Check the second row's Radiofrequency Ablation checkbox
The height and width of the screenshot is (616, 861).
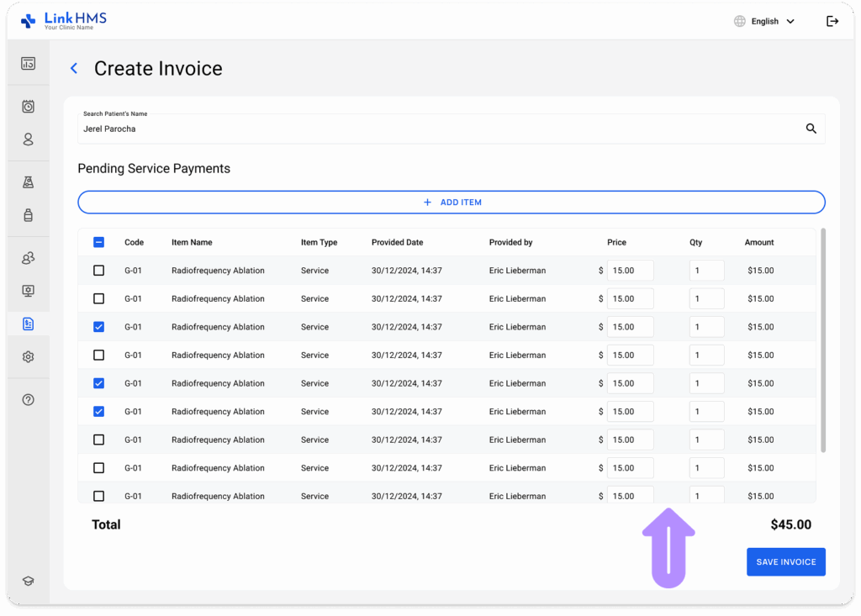coord(99,298)
